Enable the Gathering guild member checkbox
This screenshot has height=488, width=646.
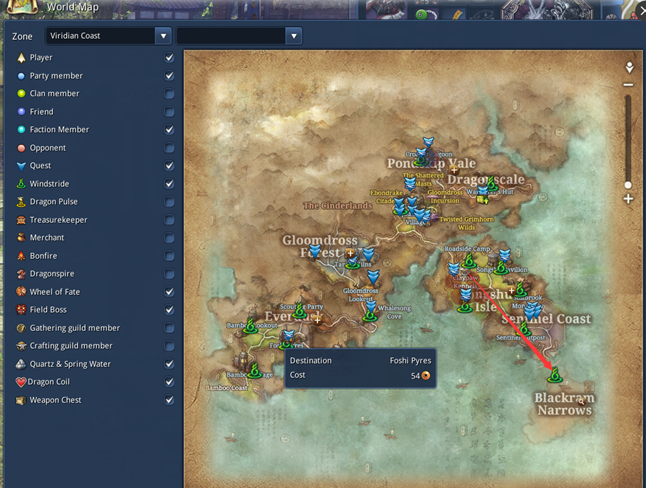pos(169,328)
